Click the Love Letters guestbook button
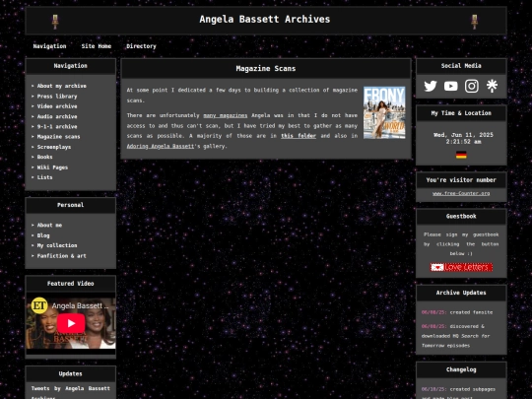 461,267
